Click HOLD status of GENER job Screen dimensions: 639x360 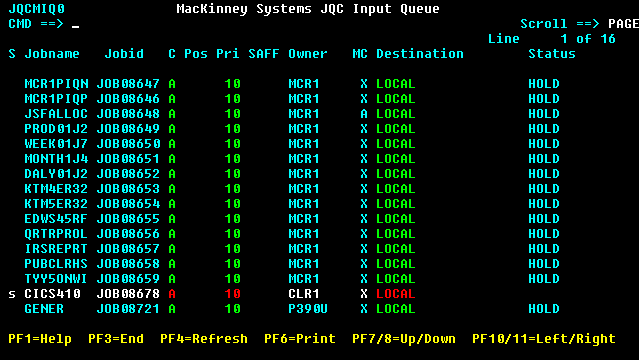click(x=544, y=309)
